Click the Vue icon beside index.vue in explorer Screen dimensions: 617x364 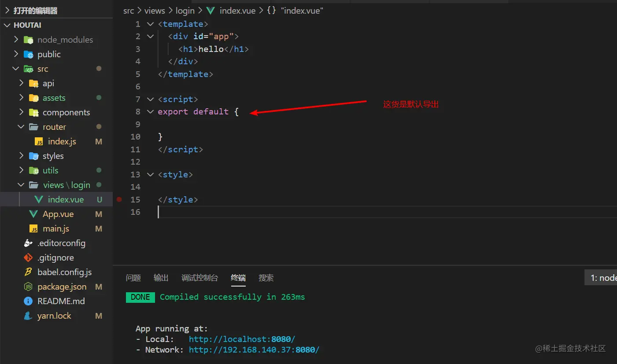point(39,200)
